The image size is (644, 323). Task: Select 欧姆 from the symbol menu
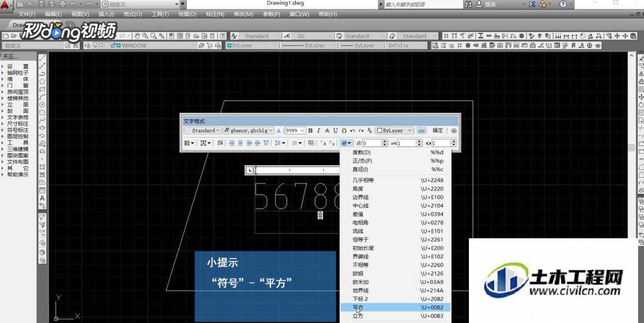(x=396, y=273)
